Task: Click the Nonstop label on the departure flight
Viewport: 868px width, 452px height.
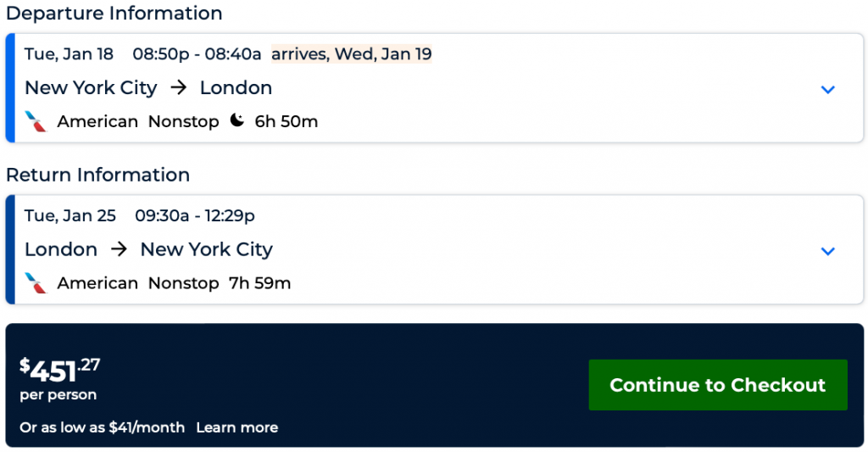Action: coord(183,121)
